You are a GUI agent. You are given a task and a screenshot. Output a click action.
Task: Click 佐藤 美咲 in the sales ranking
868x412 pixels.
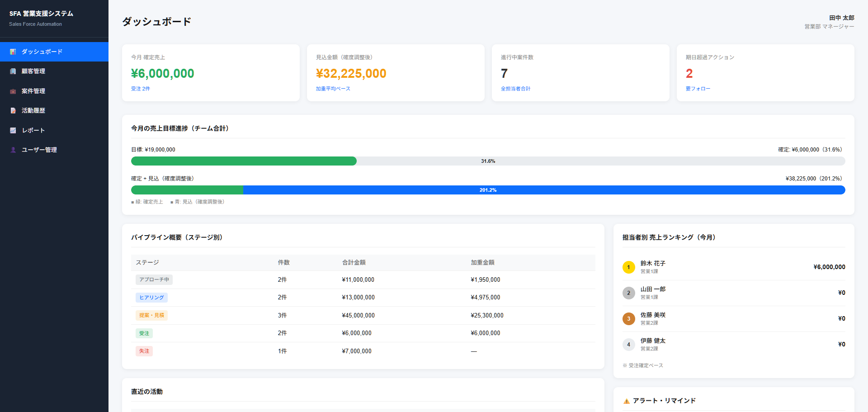click(x=653, y=315)
